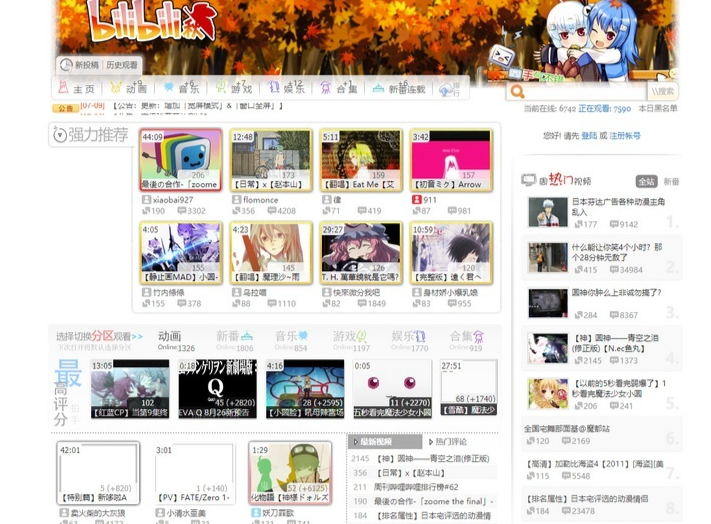Open the 新番连载 navigation item

tap(399, 88)
